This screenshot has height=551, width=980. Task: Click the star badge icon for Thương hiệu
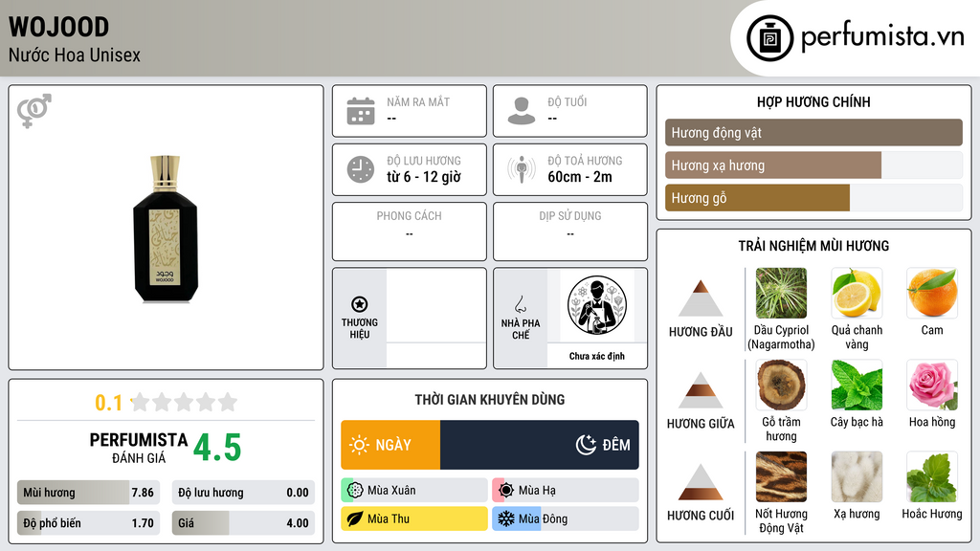(360, 304)
